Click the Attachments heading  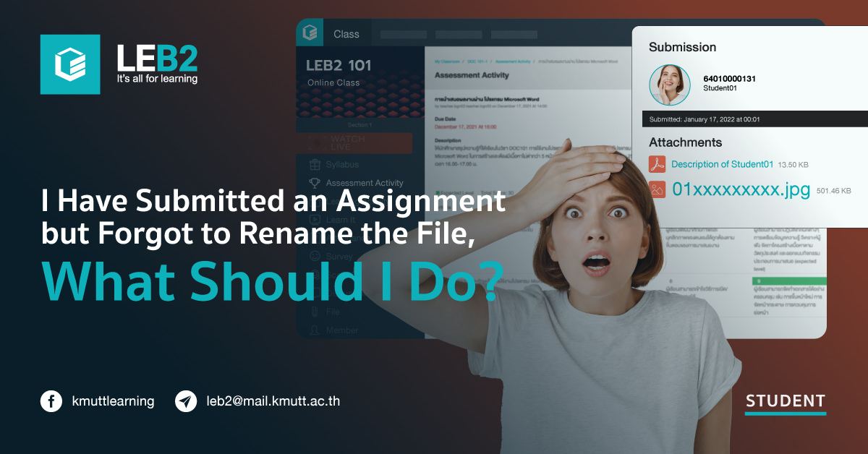pos(685,142)
